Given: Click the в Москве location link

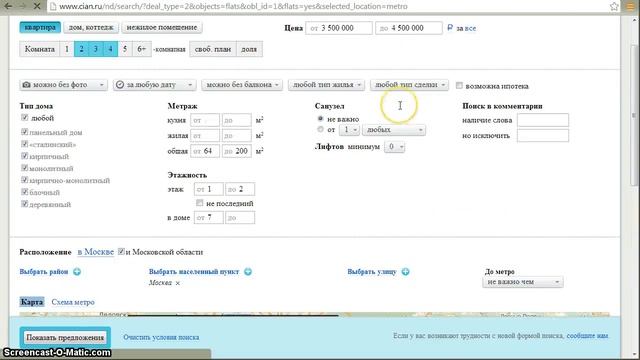Looking at the screenshot, I should click(96, 252).
